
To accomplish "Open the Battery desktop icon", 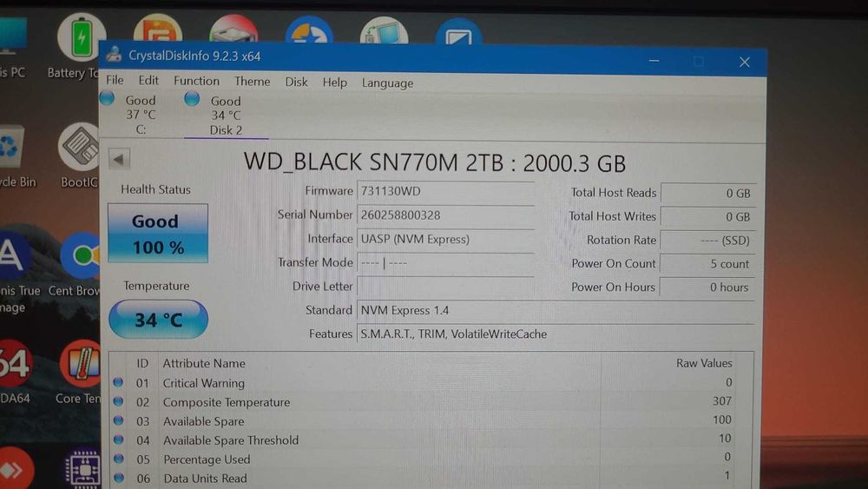I will [x=80, y=47].
